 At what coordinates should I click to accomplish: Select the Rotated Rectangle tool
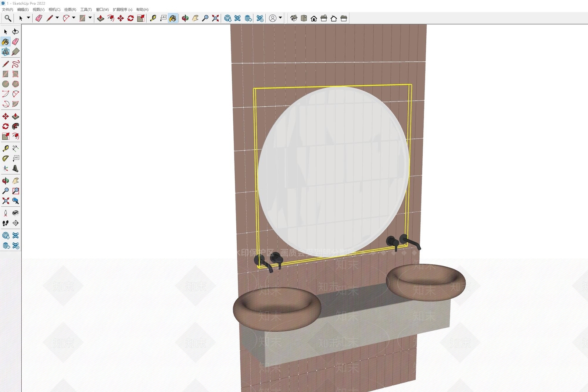tap(15, 74)
